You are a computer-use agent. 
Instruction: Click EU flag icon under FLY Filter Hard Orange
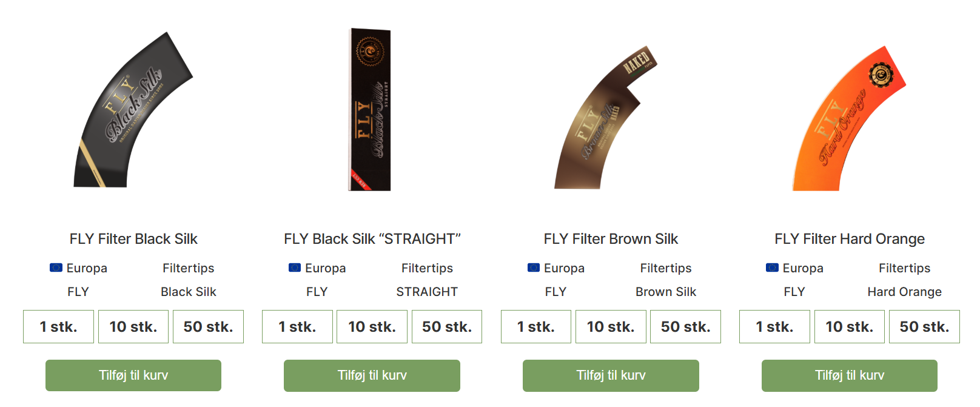(772, 267)
